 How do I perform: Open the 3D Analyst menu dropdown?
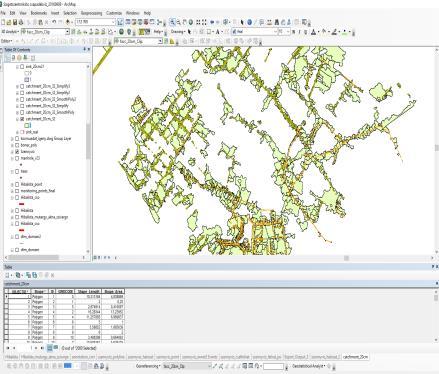point(10,32)
